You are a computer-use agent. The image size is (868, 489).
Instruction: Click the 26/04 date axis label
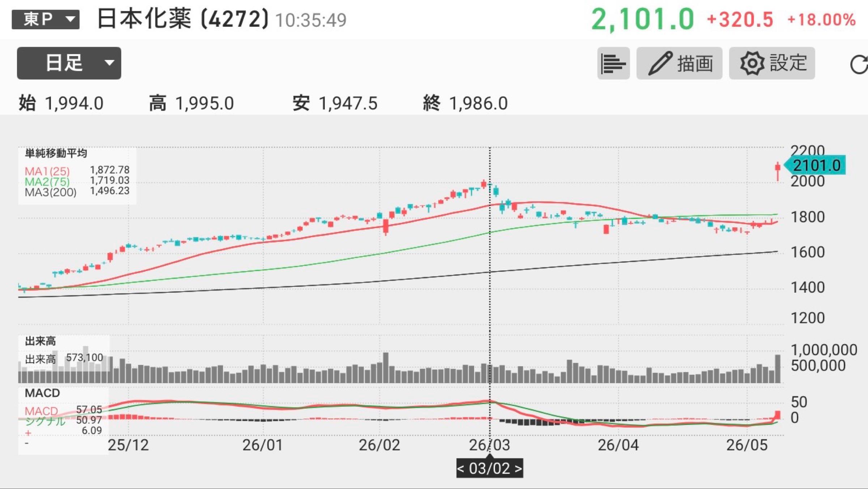618,445
